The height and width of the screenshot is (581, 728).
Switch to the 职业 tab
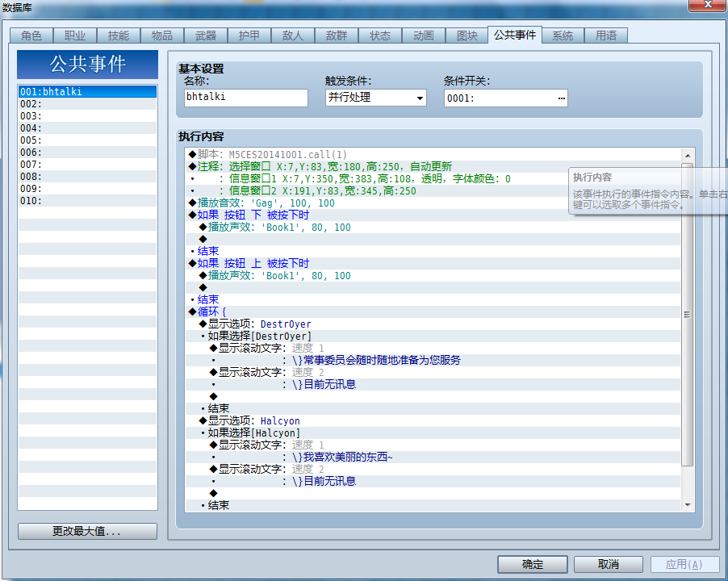tap(75, 36)
